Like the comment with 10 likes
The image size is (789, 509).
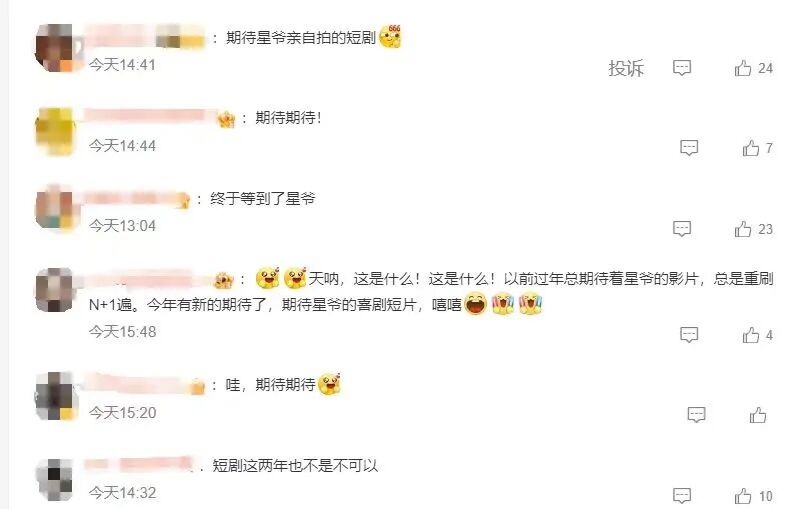tap(743, 495)
